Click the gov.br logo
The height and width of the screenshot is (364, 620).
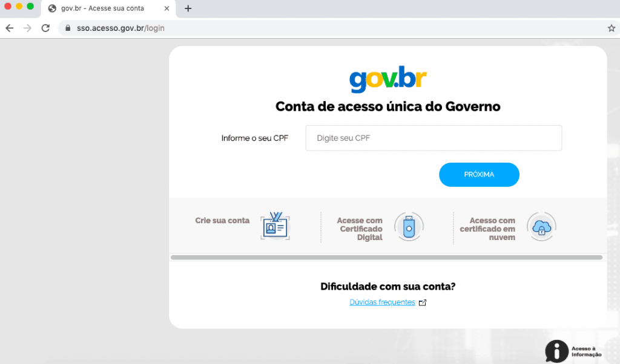388,79
